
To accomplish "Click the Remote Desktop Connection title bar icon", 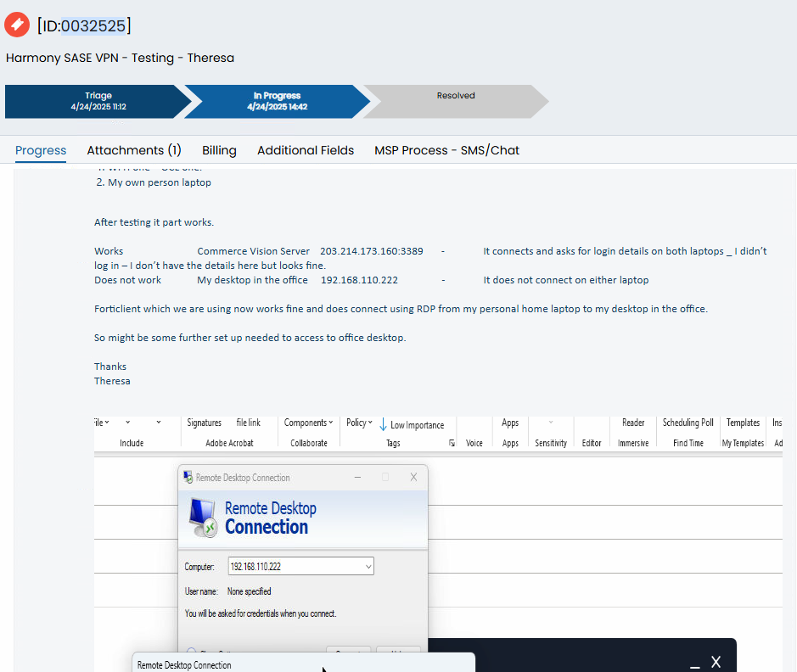I will click(x=188, y=477).
